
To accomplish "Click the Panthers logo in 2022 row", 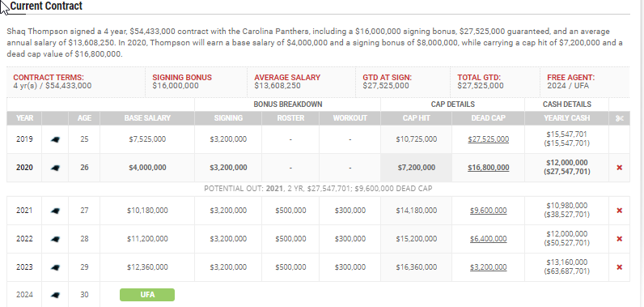I will [x=55, y=239].
